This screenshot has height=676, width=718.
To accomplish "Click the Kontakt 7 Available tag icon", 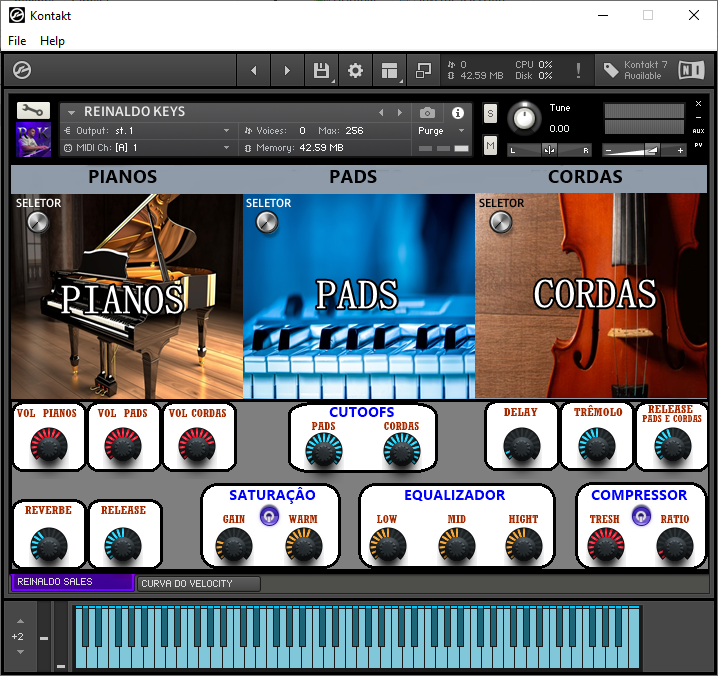I will [x=611, y=70].
